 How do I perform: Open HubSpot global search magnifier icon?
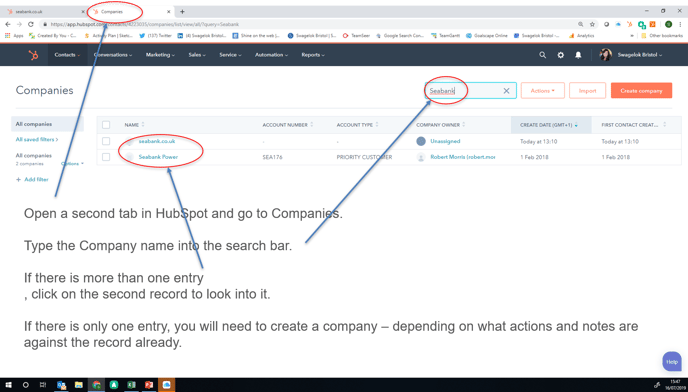[542, 55]
